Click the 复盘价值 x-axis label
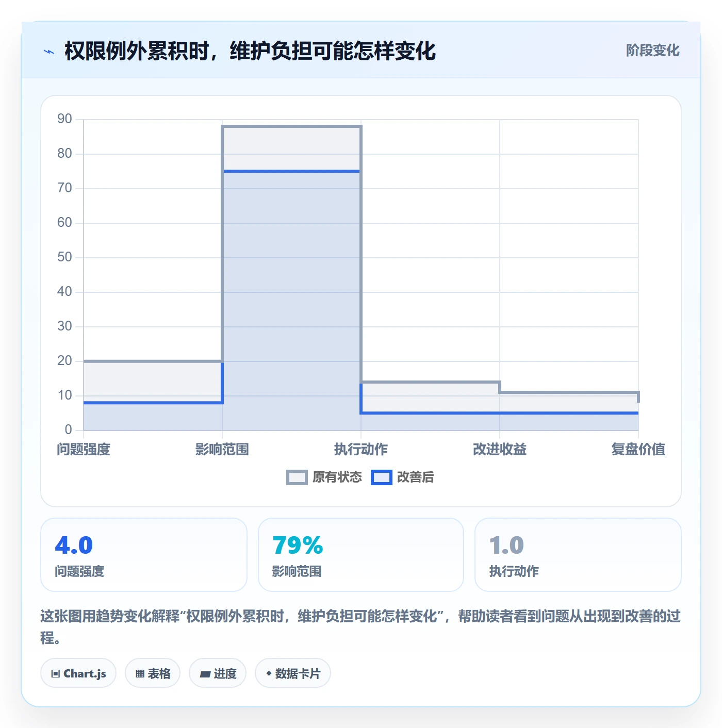722x728 pixels. coord(638,450)
